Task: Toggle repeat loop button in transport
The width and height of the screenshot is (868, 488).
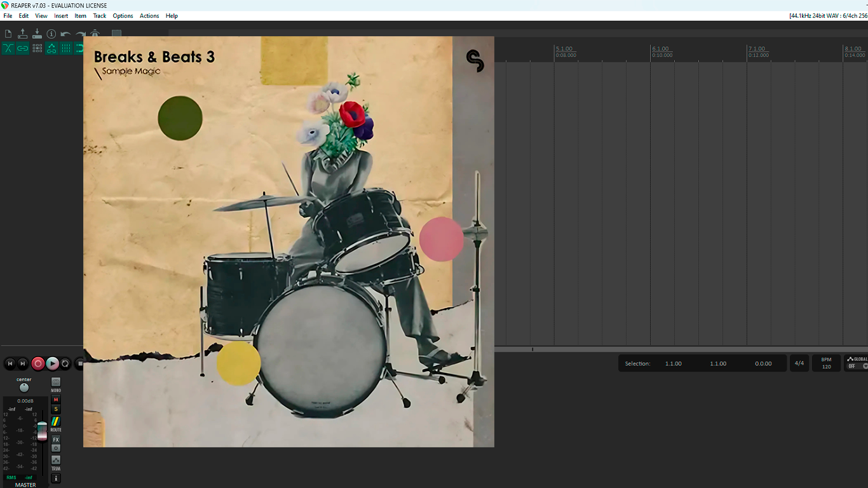Action: 65,363
